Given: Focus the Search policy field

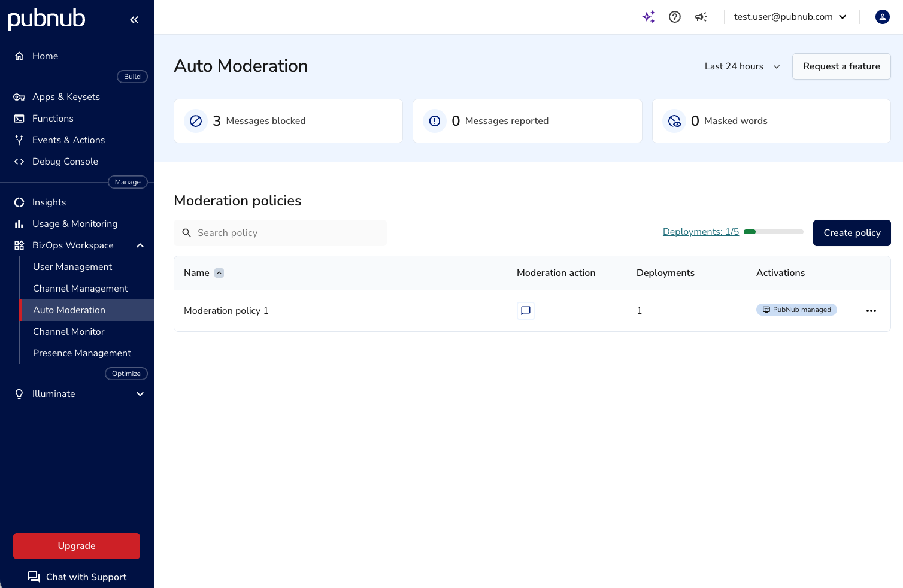Looking at the screenshot, I should 280,233.
